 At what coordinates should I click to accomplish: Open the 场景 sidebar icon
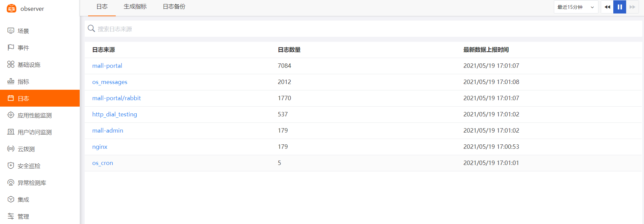(x=11, y=31)
